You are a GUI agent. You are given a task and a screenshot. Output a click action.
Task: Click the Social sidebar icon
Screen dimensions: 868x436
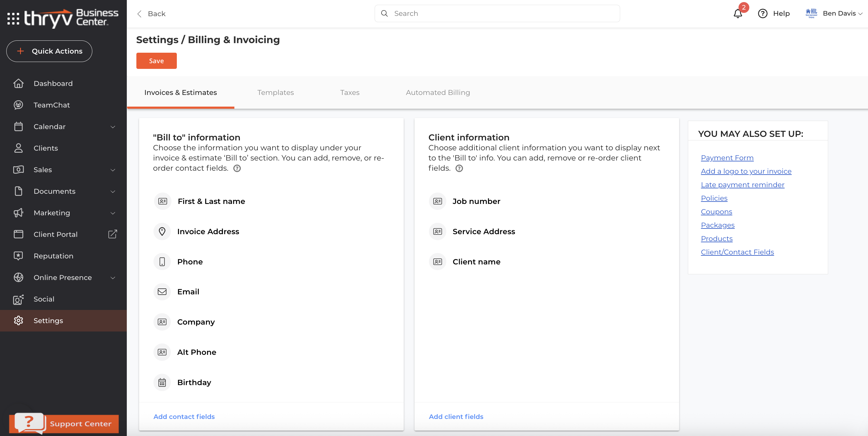point(18,299)
